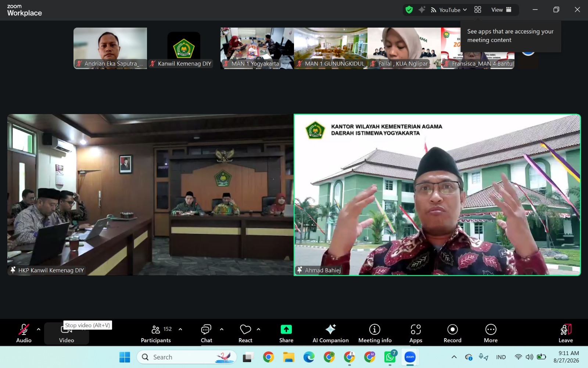Click Zoom icon in taskbar
The width and height of the screenshot is (588, 368).
410,357
